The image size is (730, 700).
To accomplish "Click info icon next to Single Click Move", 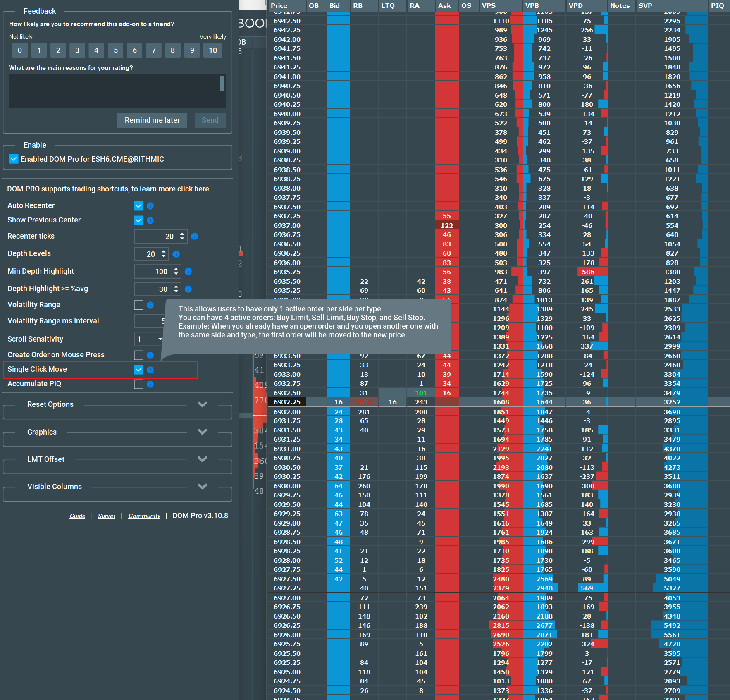I will coord(150,370).
